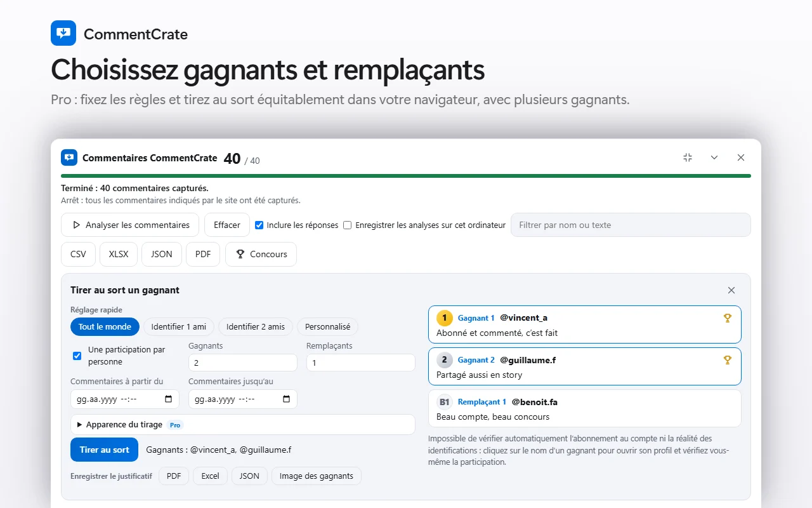Screen dimensions: 812x508
Task: Click the Tirer au sort un gagnant heading
Action: (x=125, y=290)
